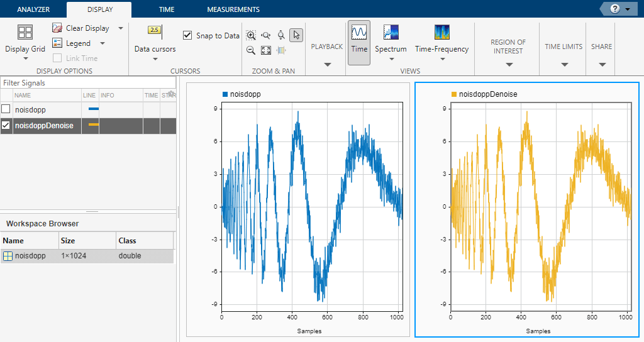Select the noisdoppDenoise row in signal table
644x342 pixels.
pyautogui.click(x=88, y=126)
